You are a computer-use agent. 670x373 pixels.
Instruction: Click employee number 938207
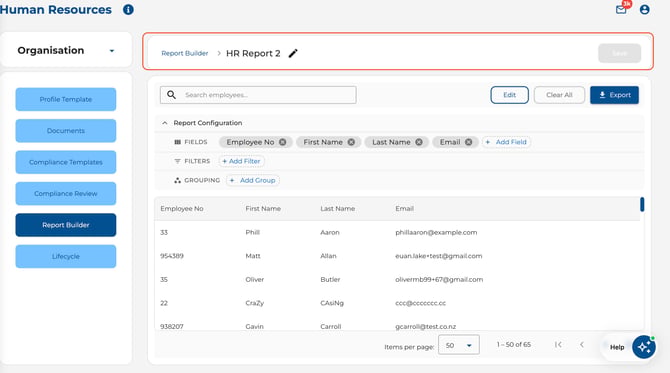click(x=172, y=326)
